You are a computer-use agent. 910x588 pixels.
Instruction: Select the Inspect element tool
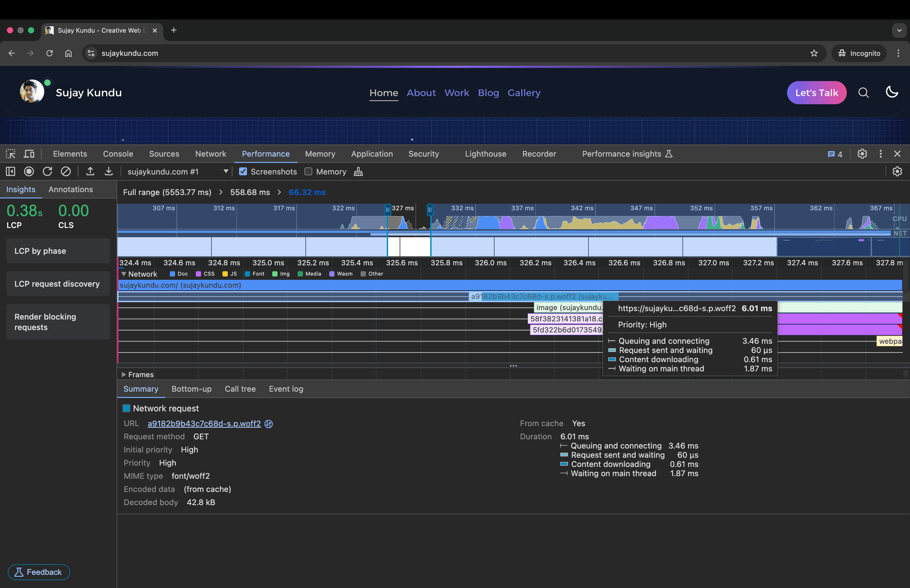point(10,153)
